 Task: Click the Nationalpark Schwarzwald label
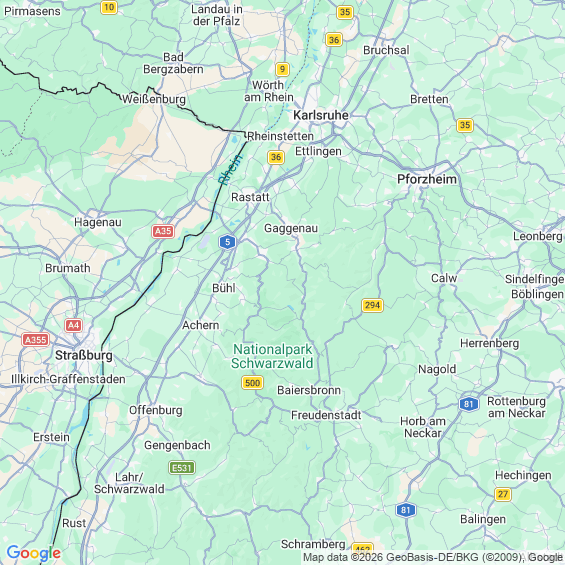[x=272, y=356]
